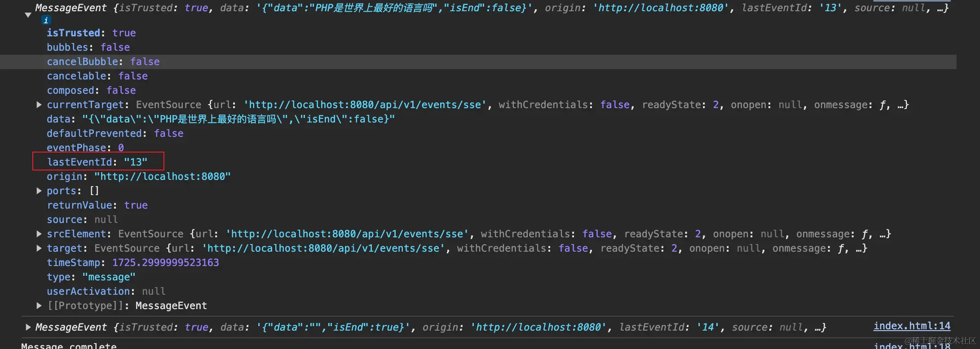Open the index.html:18 source link
Screen dimensions: 980x349
tap(912, 346)
